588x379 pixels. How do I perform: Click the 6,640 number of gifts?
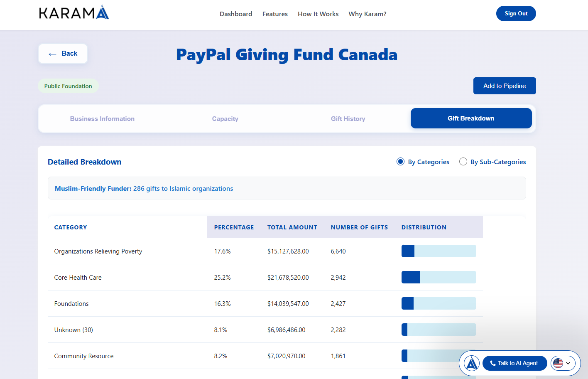tap(338, 251)
